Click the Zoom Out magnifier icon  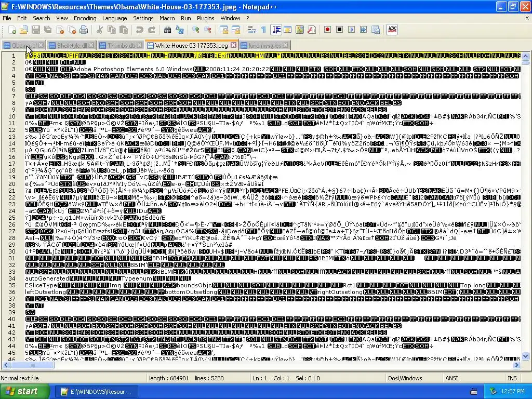pos(207,30)
